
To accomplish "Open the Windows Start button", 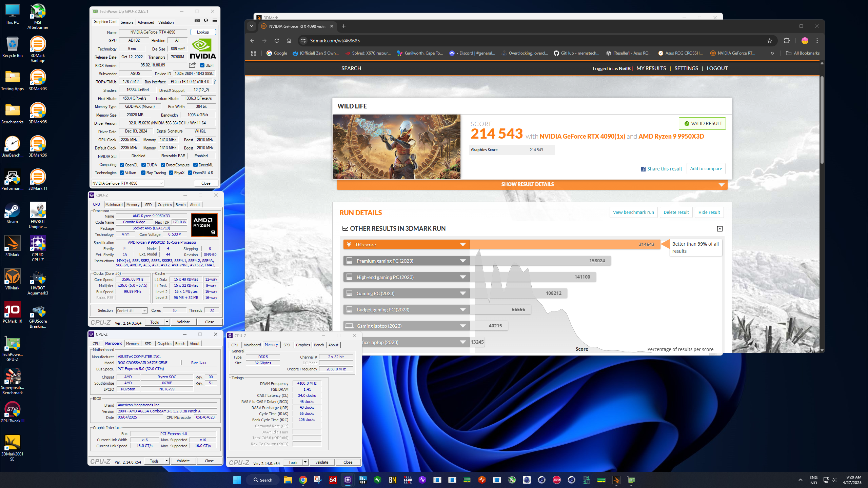I will point(237,480).
